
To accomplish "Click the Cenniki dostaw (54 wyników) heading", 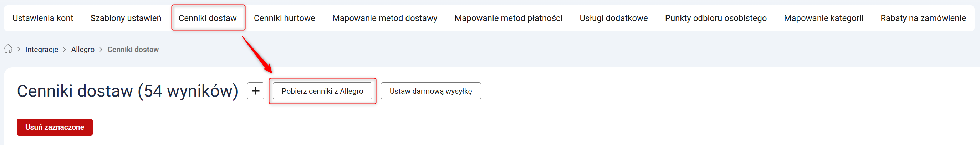I will [x=127, y=91].
